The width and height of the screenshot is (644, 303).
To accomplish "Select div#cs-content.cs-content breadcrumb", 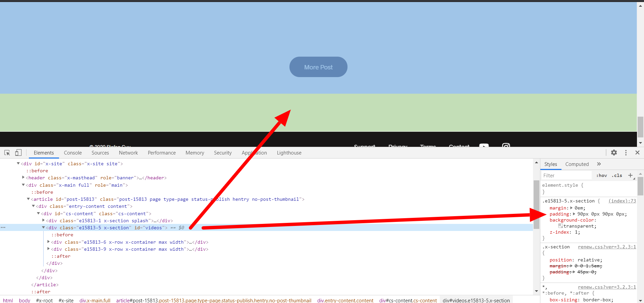I will pos(408,300).
